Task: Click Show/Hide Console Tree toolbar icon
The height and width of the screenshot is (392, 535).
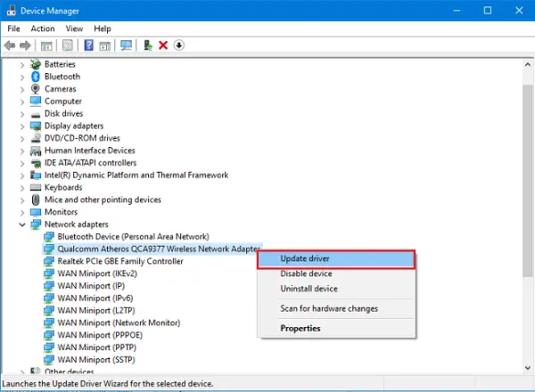Action: click(46, 45)
